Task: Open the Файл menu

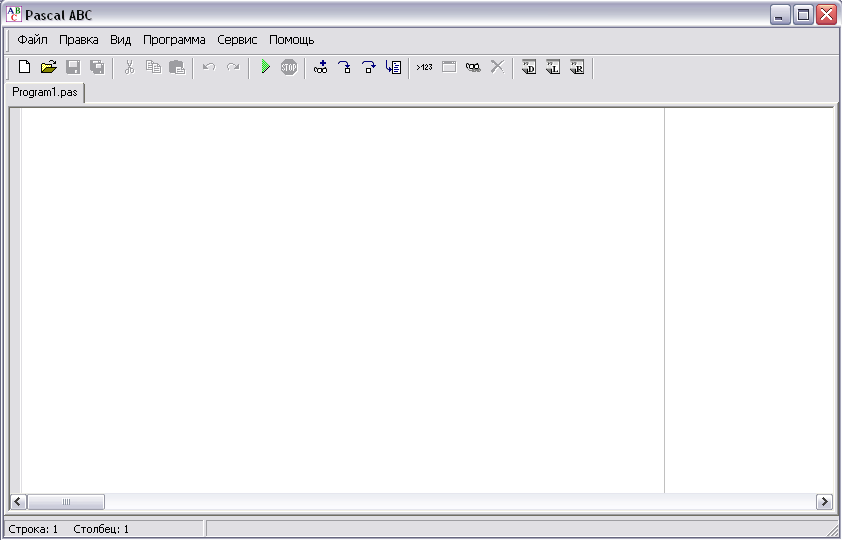Action: [32, 40]
